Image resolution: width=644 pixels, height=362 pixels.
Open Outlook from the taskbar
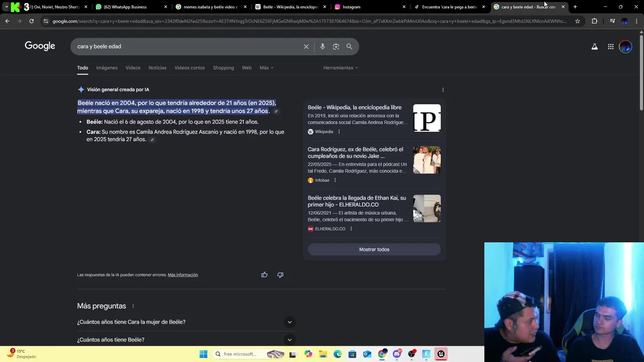pyautogui.click(x=367, y=354)
